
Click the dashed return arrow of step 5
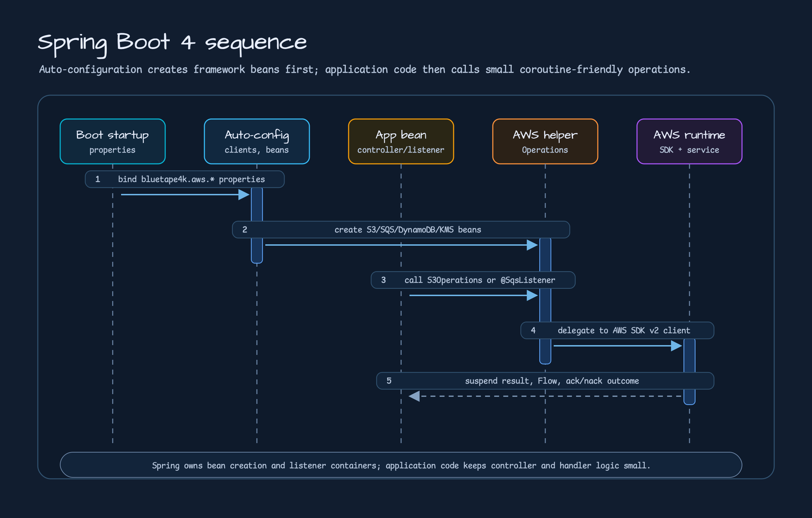coord(545,396)
